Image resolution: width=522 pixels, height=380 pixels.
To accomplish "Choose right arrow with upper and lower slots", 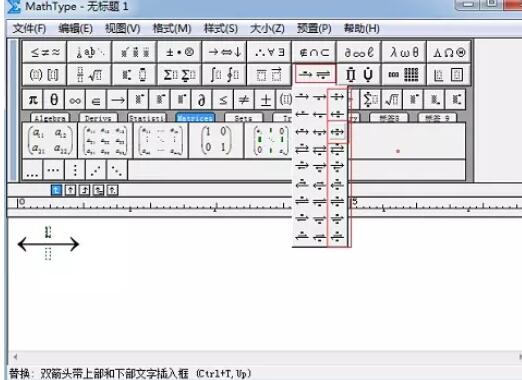I will [x=337, y=97].
